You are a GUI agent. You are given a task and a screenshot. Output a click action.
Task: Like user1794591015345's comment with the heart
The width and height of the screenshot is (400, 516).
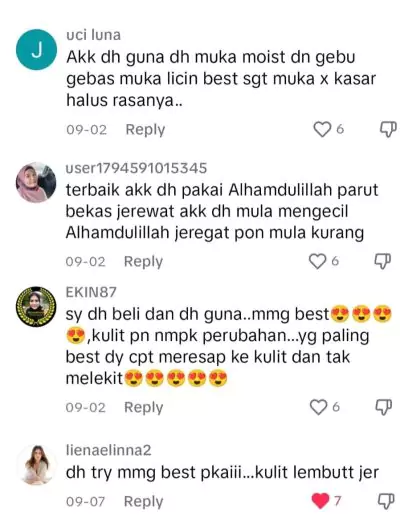click(x=317, y=261)
